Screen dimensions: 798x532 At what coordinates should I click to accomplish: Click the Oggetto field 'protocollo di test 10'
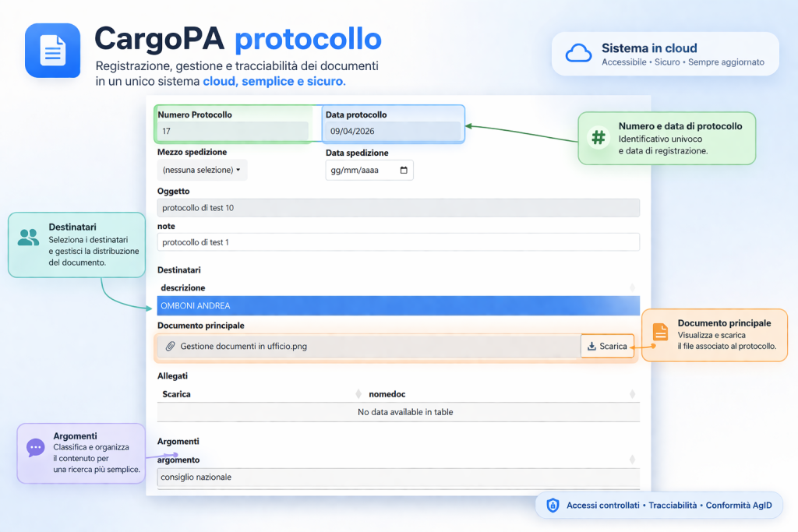click(x=398, y=207)
